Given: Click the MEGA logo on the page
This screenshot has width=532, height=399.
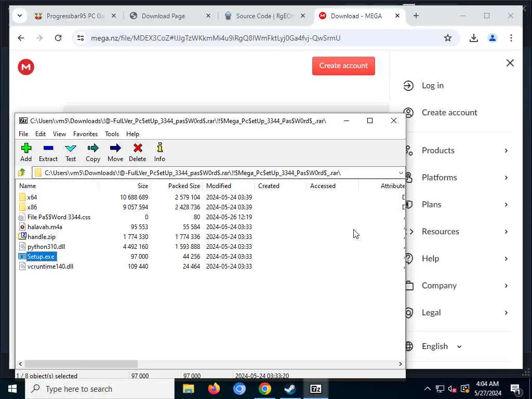Looking at the screenshot, I should tap(26, 67).
